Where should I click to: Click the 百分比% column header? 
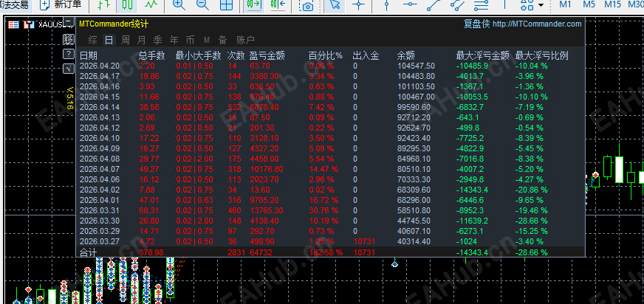(x=325, y=55)
